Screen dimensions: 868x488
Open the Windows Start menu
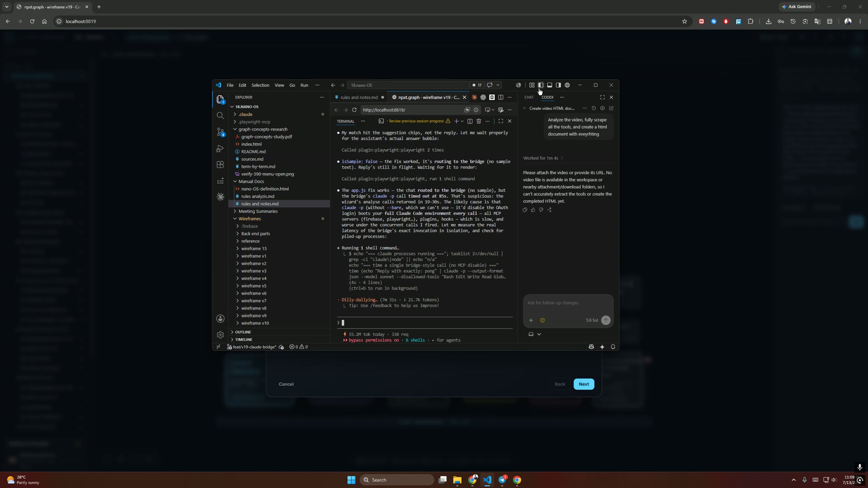pos(351,480)
